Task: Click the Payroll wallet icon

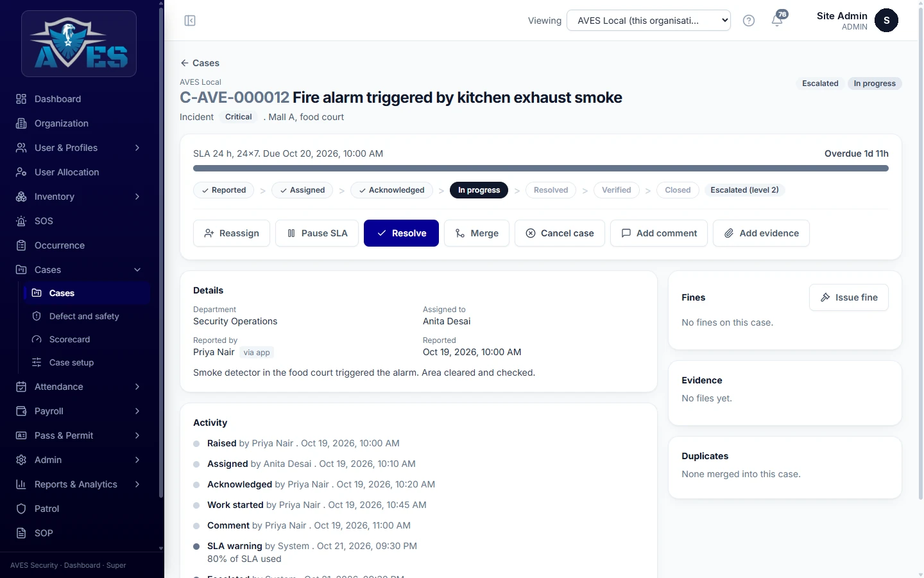Action: (21, 411)
